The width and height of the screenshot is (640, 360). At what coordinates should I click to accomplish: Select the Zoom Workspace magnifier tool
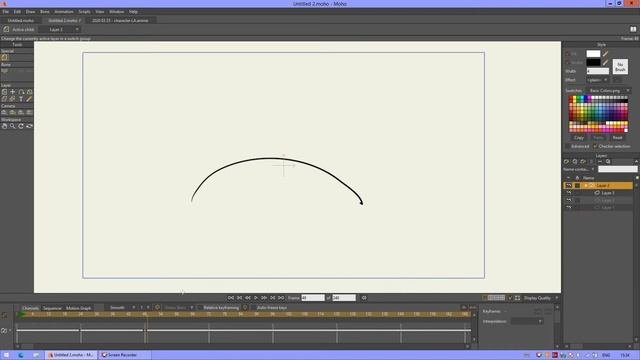[x=13, y=126]
